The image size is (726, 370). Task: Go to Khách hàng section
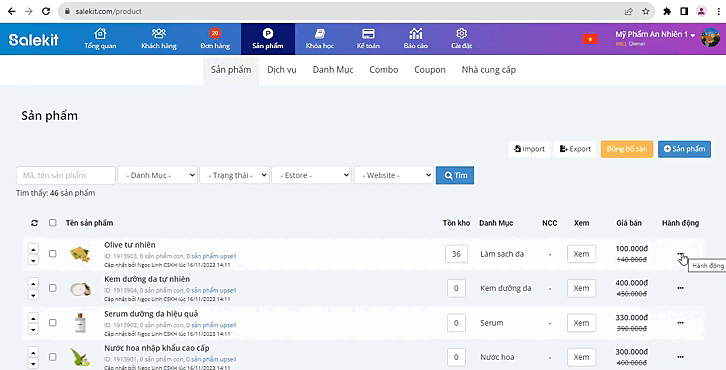coord(159,39)
